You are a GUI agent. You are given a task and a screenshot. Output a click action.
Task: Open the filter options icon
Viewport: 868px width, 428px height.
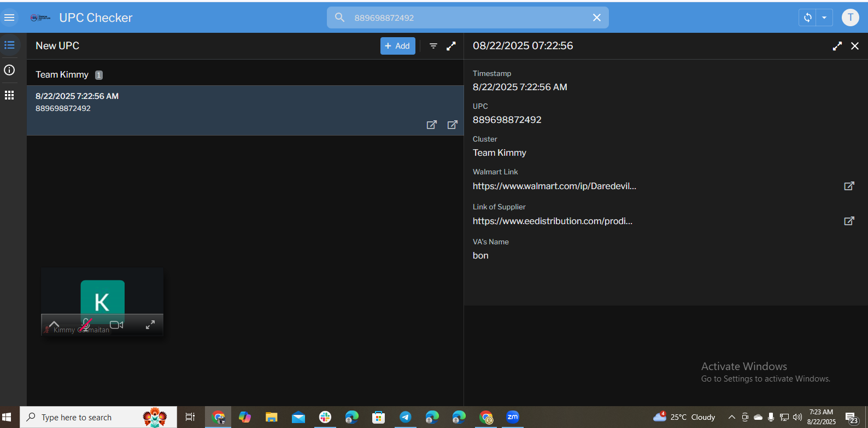point(433,46)
